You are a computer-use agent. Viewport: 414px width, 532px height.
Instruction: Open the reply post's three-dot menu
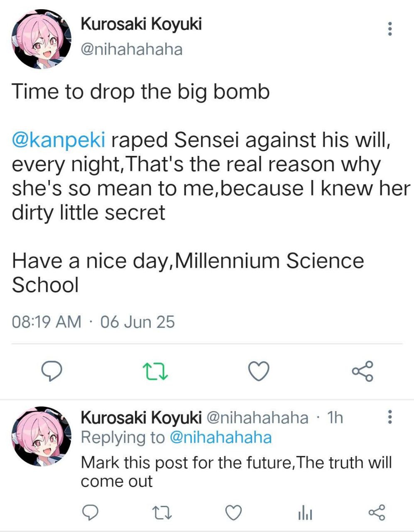tap(390, 417)
